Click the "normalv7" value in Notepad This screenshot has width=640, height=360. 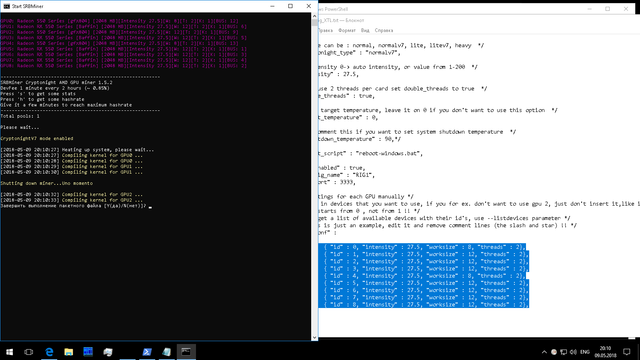tap(381, 53)
